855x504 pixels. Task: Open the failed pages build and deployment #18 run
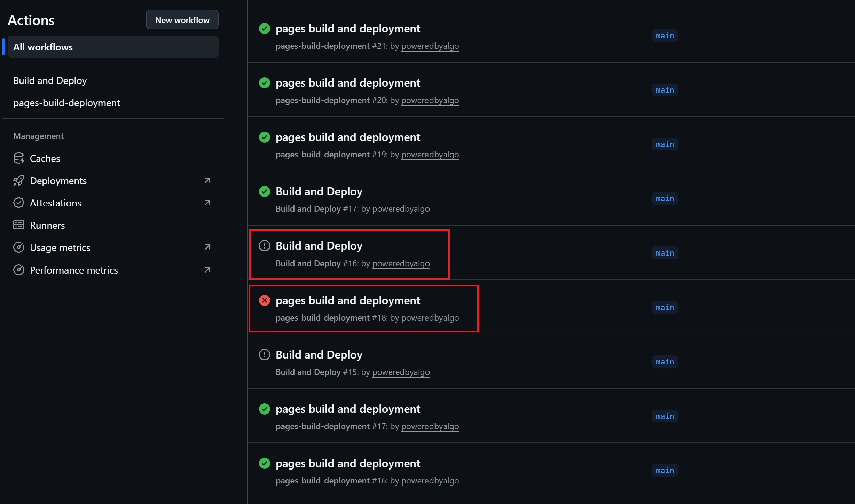coord(348,300)
